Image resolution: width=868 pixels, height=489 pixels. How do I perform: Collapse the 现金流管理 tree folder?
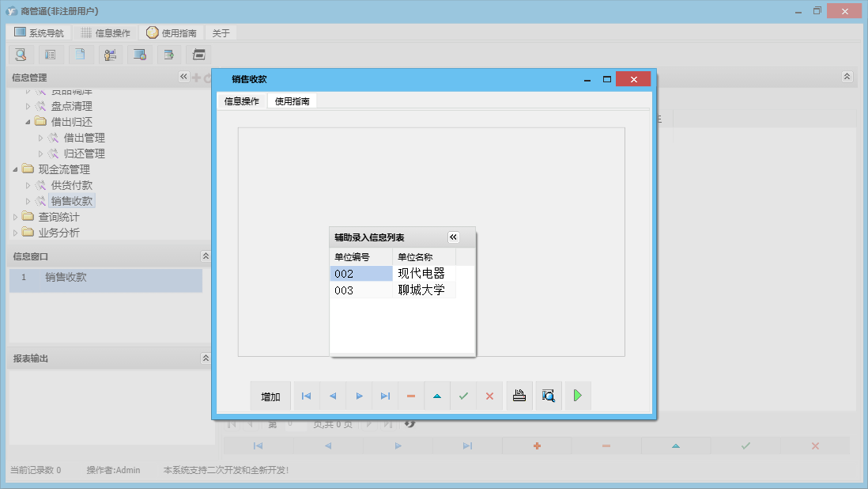(x=15, y=169)
